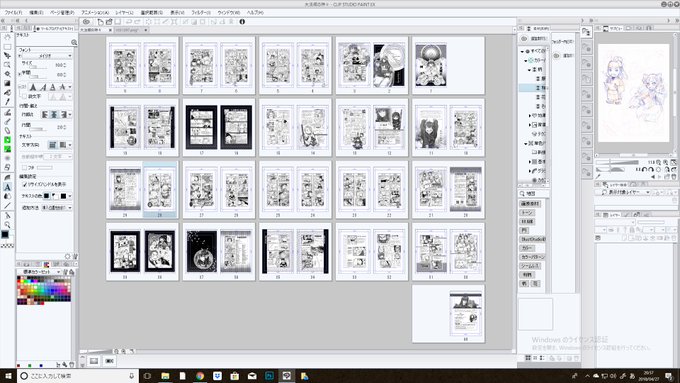The height and width of the screenshot is (383, 680).
Task: Select the highlighted page 25 thumbnail
Action: (160, 190)
